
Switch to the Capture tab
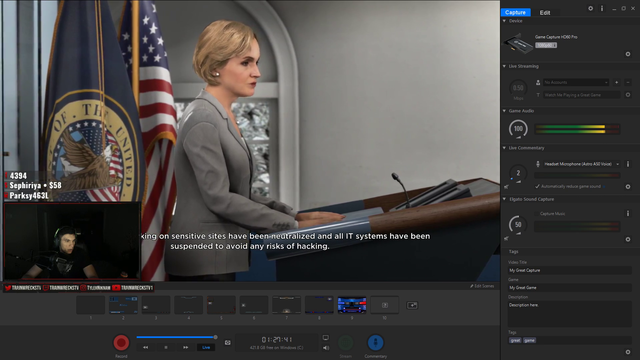tap(516, 12)
